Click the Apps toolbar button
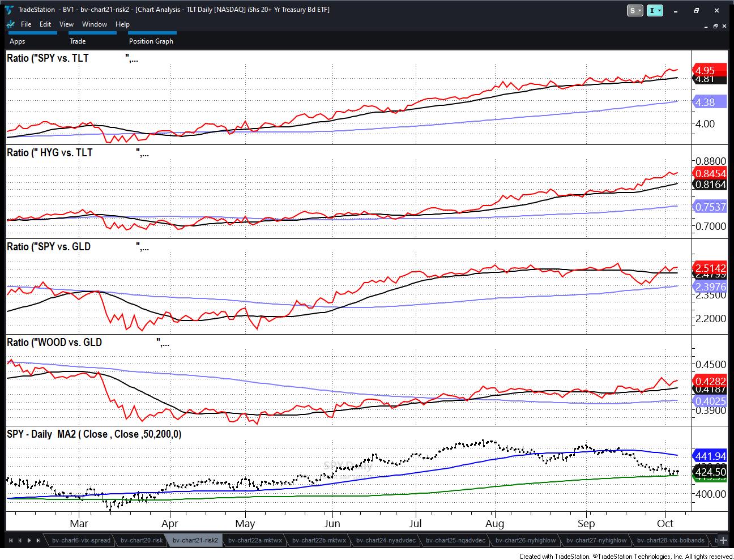 point(18,41)
